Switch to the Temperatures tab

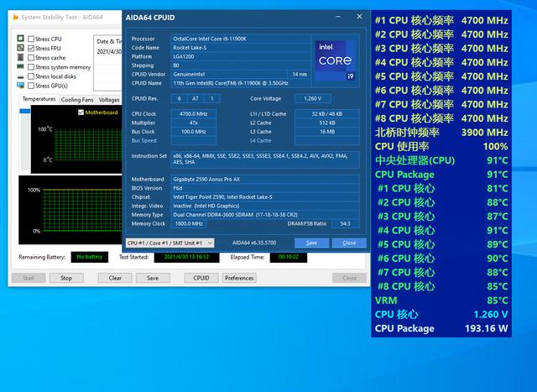coord(39,99)
